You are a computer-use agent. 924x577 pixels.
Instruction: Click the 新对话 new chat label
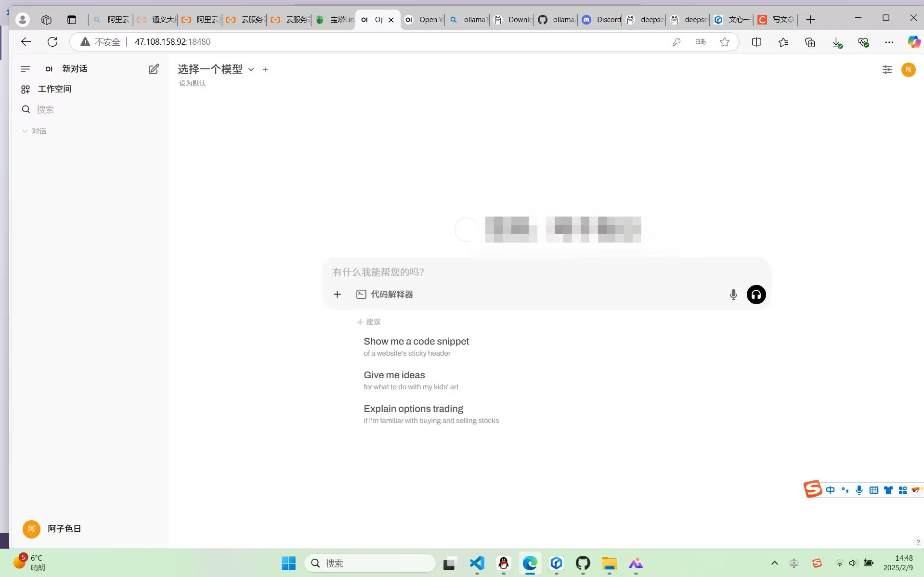[75, 69]
